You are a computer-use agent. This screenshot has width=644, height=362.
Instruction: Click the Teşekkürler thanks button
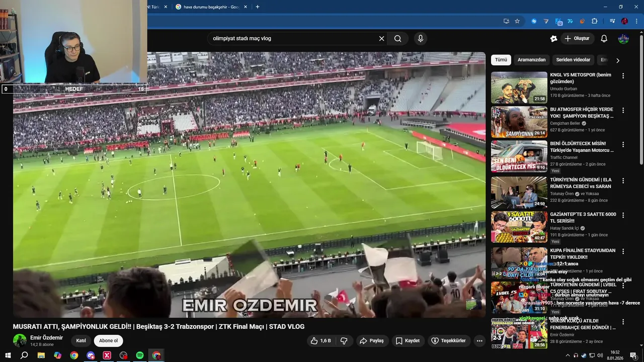coord(449,341)
